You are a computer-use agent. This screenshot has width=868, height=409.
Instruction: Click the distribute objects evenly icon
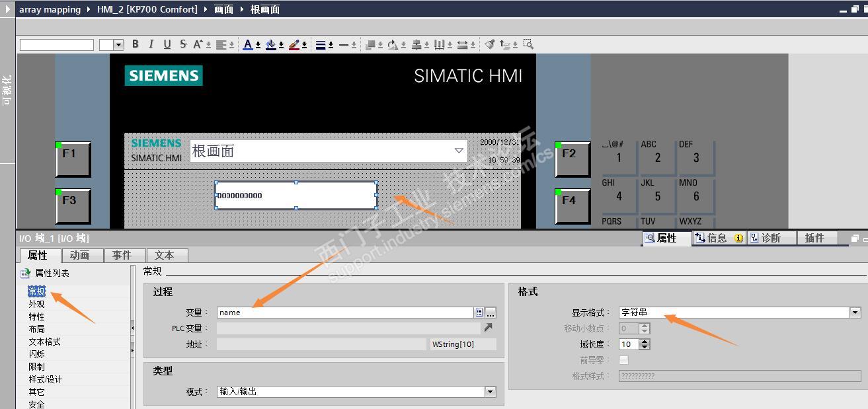[x=439, y=44]
